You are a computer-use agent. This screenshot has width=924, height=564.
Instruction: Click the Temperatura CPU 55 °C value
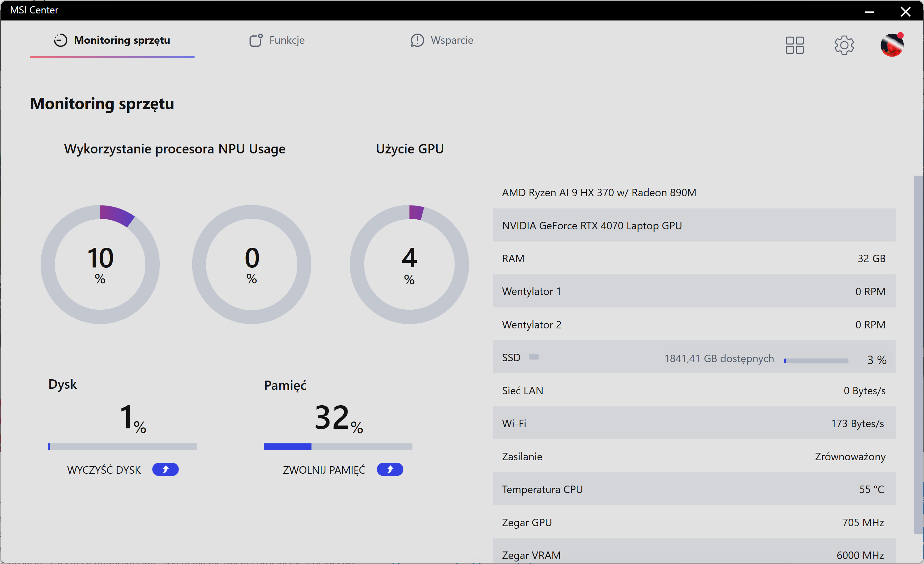click(x=872, y=489)
